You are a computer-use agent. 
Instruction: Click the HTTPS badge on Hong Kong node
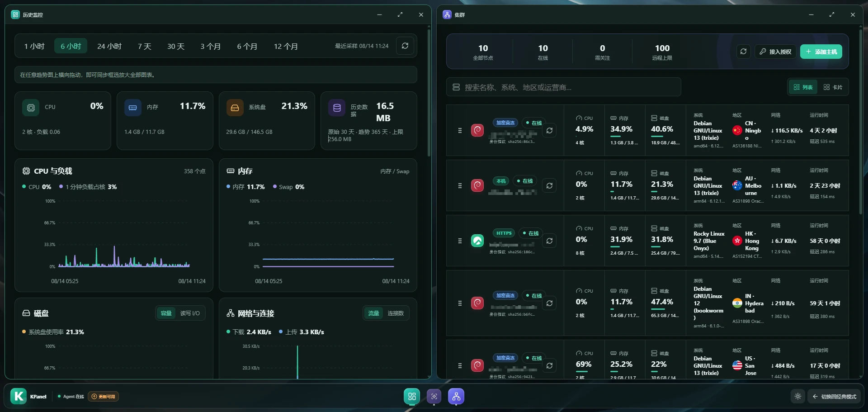504,233
